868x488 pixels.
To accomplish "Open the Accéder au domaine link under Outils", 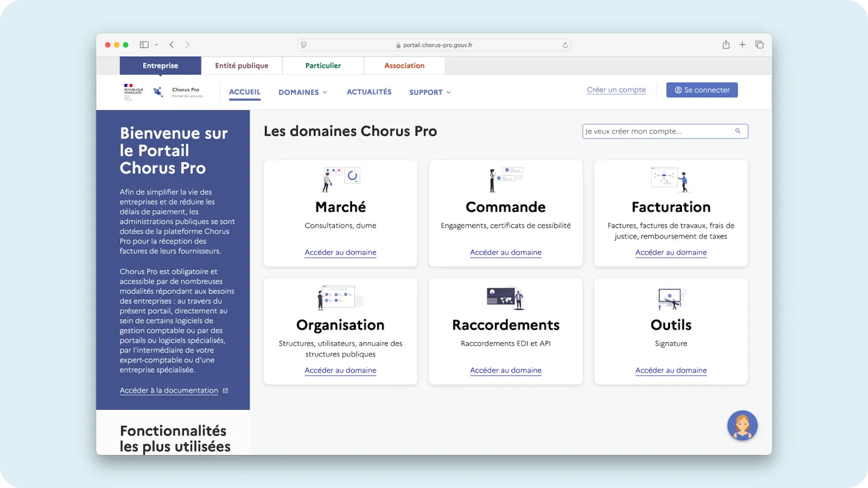I will [671, 370].
